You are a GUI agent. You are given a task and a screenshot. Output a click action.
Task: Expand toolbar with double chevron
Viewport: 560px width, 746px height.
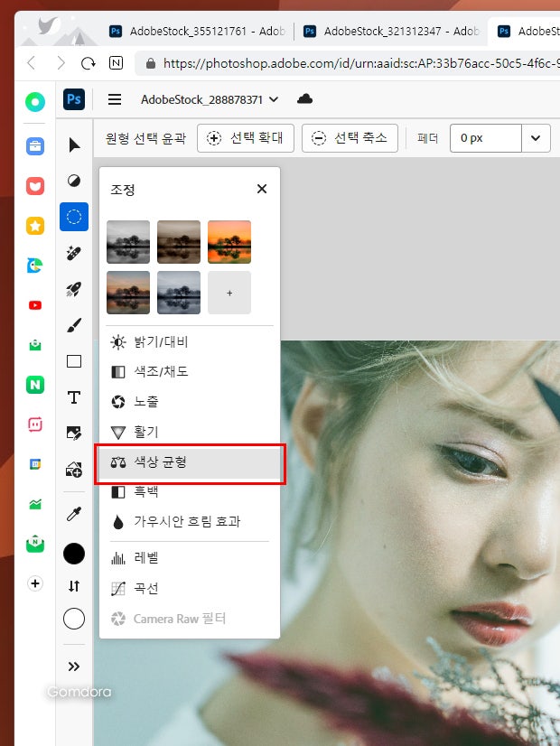pyautogui.click(x=74, y=667)
